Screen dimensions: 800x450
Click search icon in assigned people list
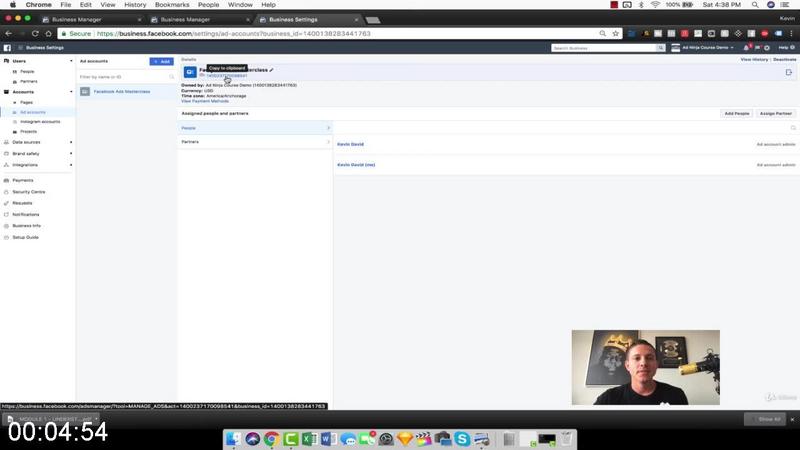tap(793, 128)
